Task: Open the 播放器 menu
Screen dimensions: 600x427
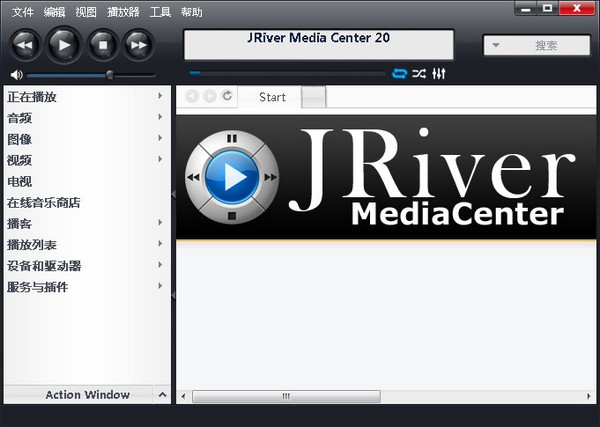Action: (x=123, y=12)
